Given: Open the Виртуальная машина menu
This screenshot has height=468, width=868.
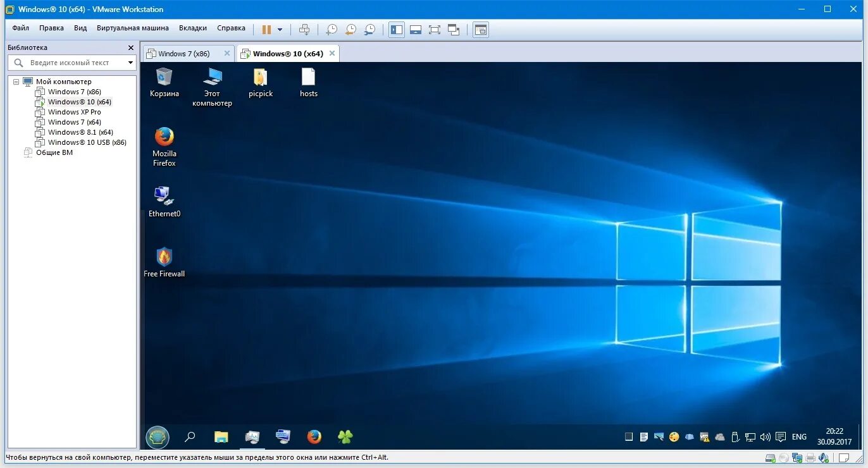Looking at the screenshot, I should coord(133,28).
